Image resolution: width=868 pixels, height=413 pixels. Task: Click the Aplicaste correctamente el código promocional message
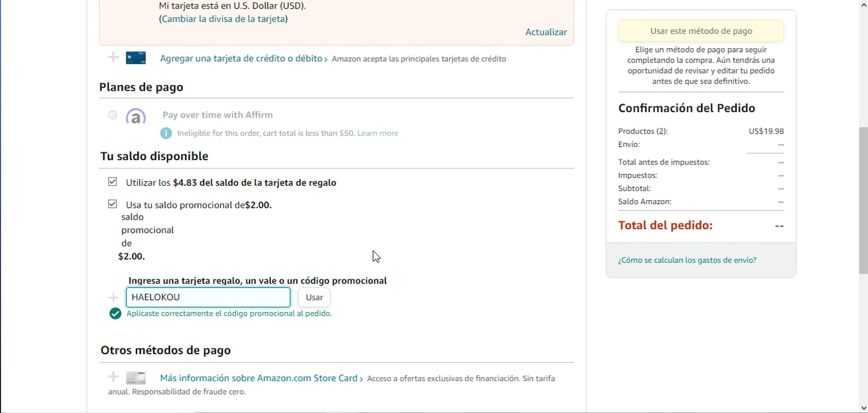tap(229, 314)
